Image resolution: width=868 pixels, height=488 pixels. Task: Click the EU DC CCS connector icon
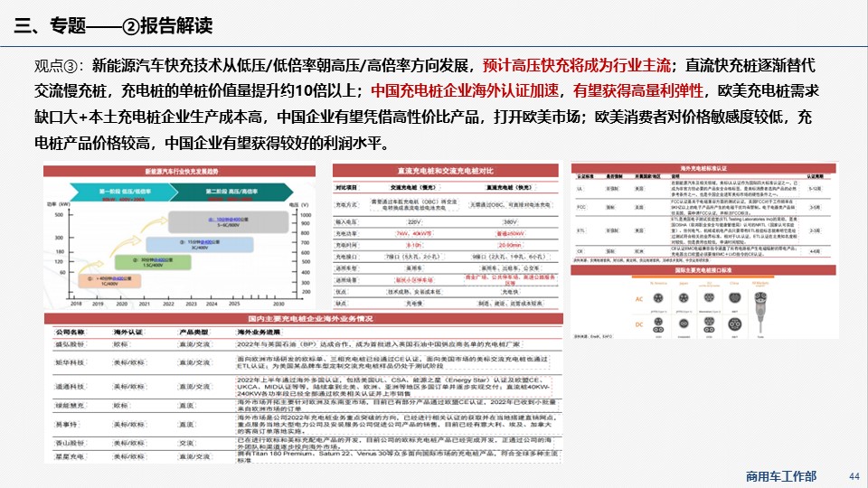point(709,324)
